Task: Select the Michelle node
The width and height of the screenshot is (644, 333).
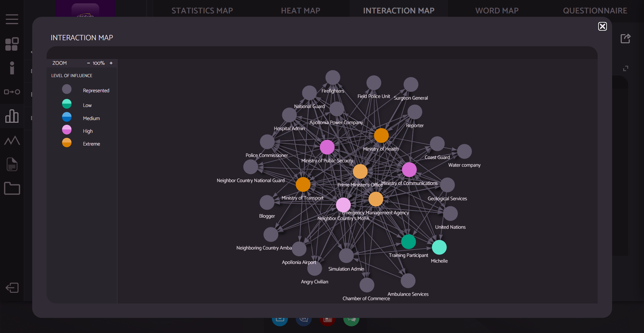Action: pos(440,247)
